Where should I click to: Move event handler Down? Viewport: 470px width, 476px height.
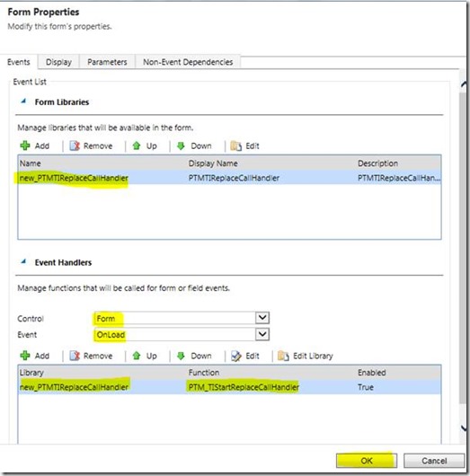[194, 356]
